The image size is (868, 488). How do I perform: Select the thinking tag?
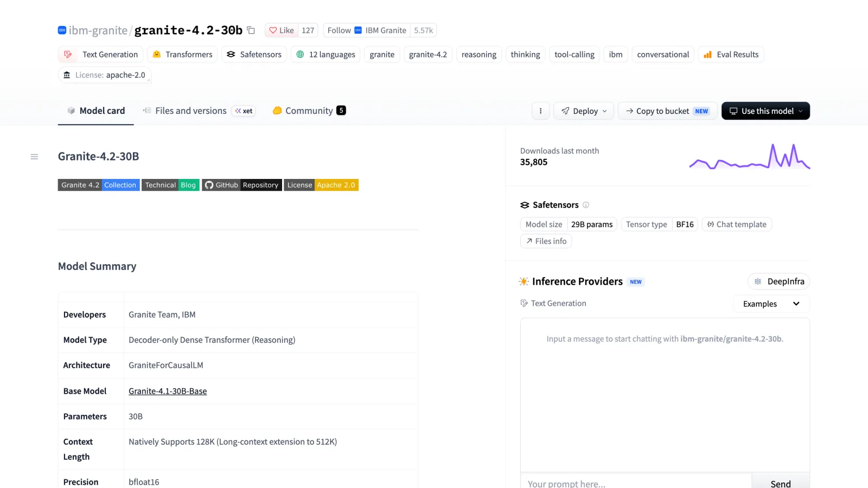[525, 55]
